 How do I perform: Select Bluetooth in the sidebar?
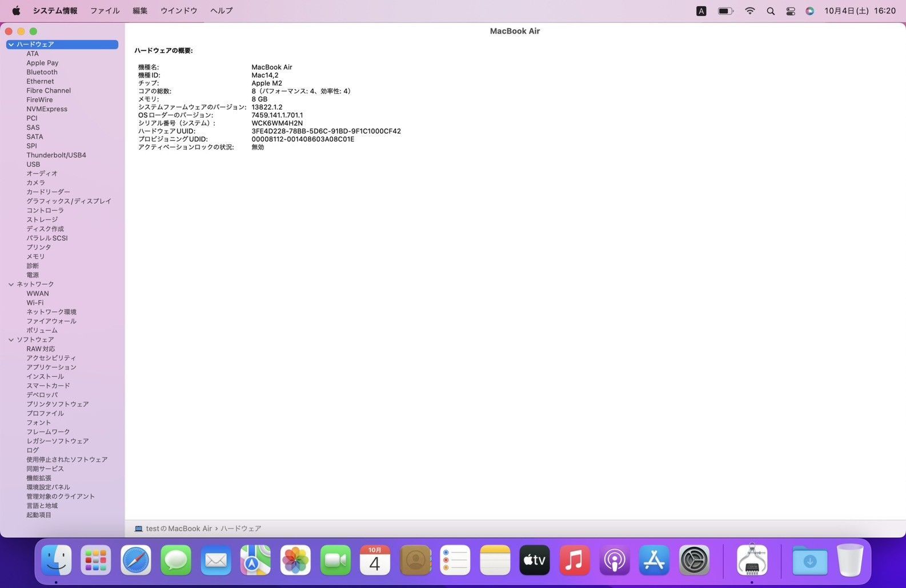click(42, 73)
